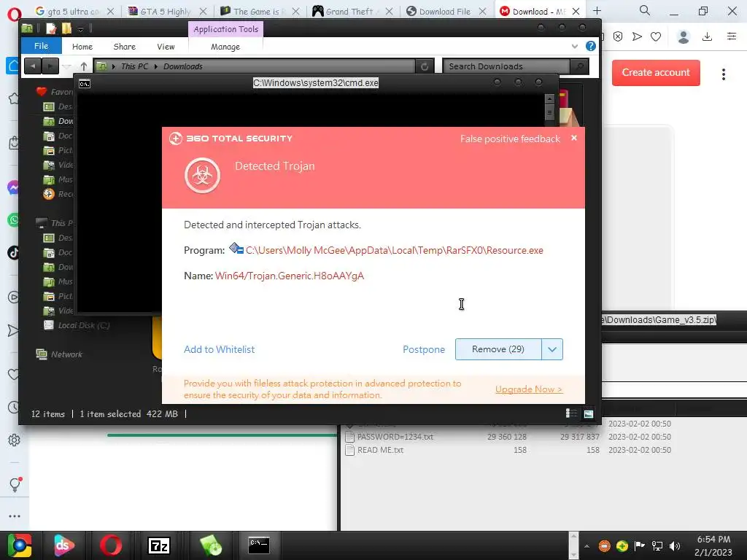This screenshot has width=747, height=560.
Task: Open the Explorer File tab
Action: [41, 46]
